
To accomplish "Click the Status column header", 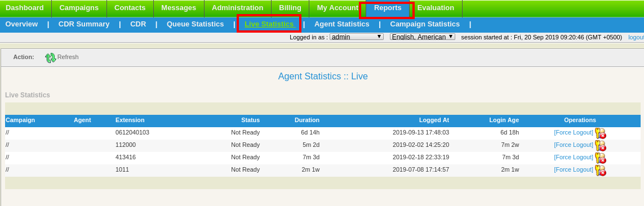I will pyautogui.click(x=250, y=120).
